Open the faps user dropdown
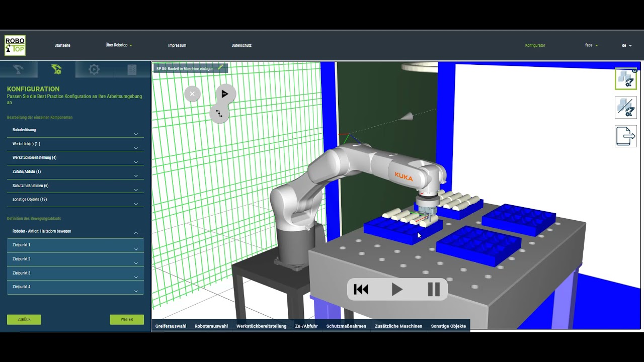This screenshot has width=644, height=362. [x=591, y=45]
